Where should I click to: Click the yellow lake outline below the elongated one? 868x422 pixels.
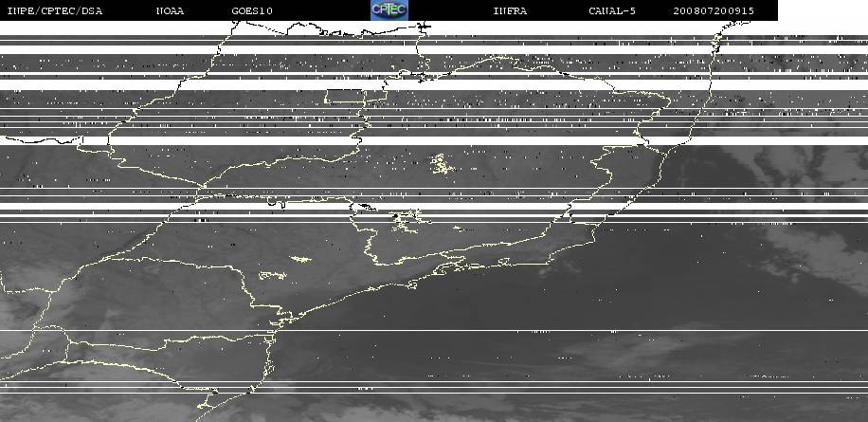pyautogui.click(x=272, y=275)
